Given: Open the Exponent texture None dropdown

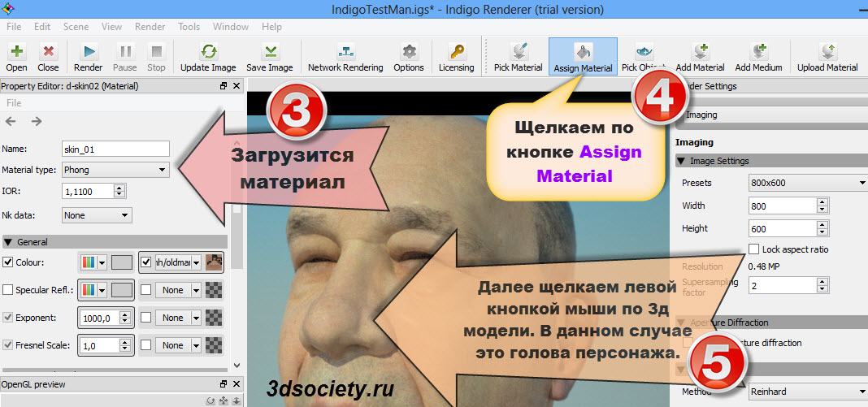Looking at the screenshot, I should point(178,318).
